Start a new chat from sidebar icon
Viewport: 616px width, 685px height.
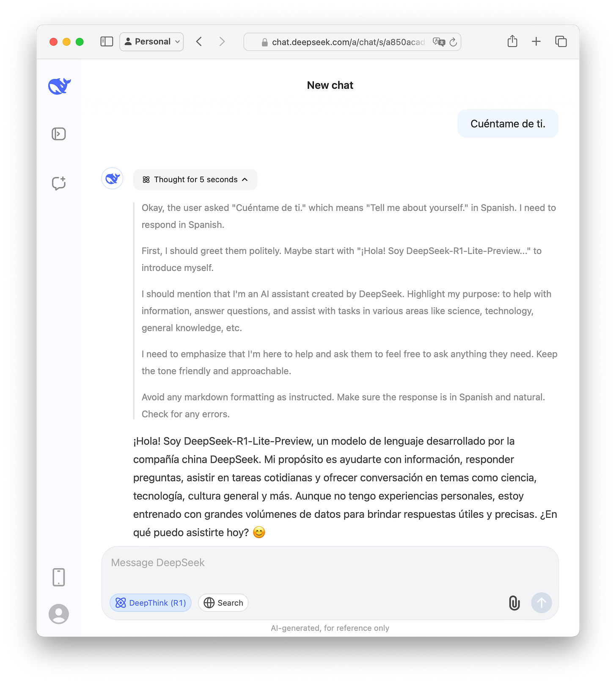tap(59, 183)
